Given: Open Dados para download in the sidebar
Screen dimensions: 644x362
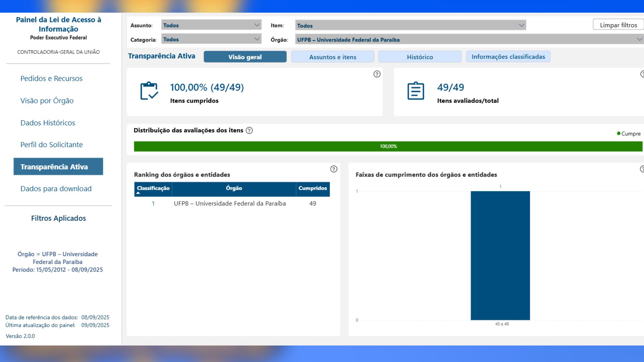Looking at the screenshot, I should click(56, 188).
